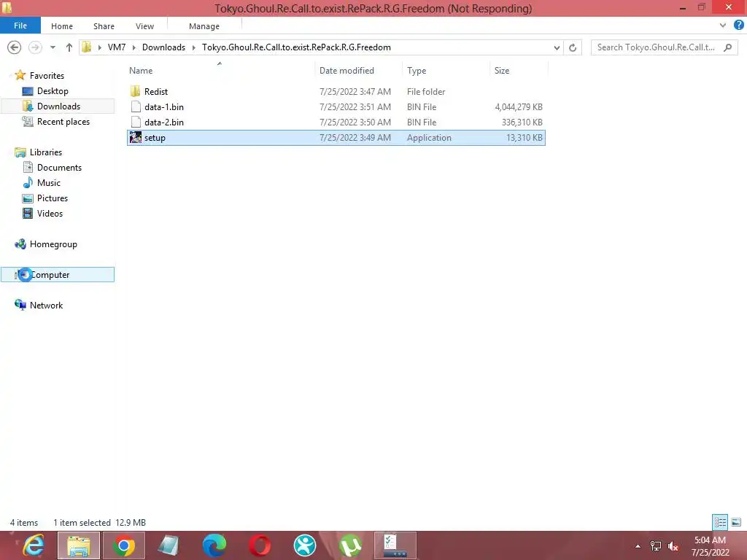Go up one folder level
The width and height of the screenshot is (747, 560).
(x=69, y=47)
